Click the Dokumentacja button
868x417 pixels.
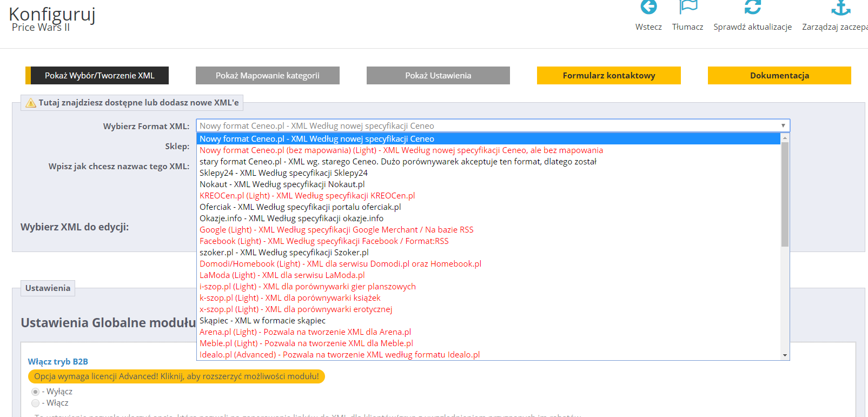click(x=779, y=76)
